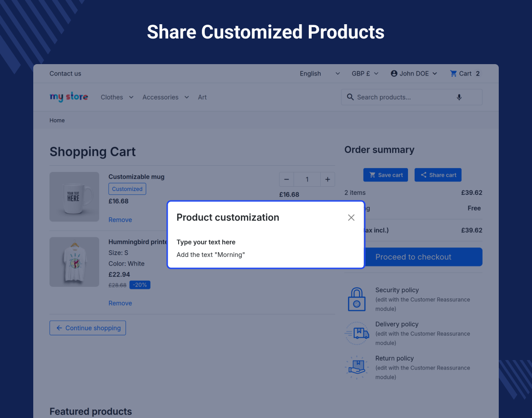The height and width of the screenshot is (418, 532).
Task: Click the voice search microphone icon
Action: coord(459,97)
